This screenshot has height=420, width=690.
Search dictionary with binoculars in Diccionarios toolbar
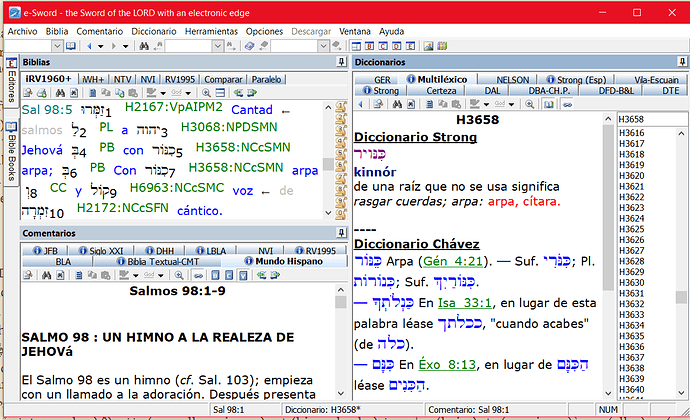coord(397,104)
